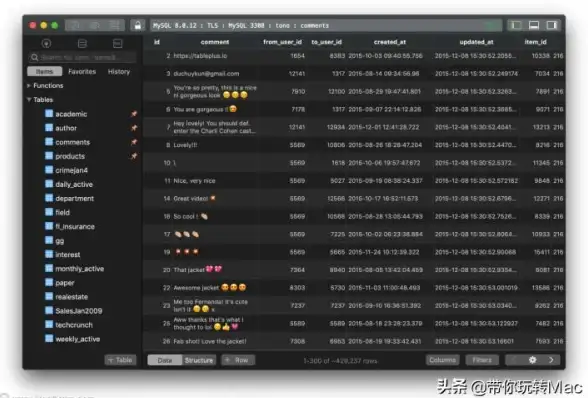Screen dimensions: 588x398
Task: Open the gg table
Action: click(60, 241)
